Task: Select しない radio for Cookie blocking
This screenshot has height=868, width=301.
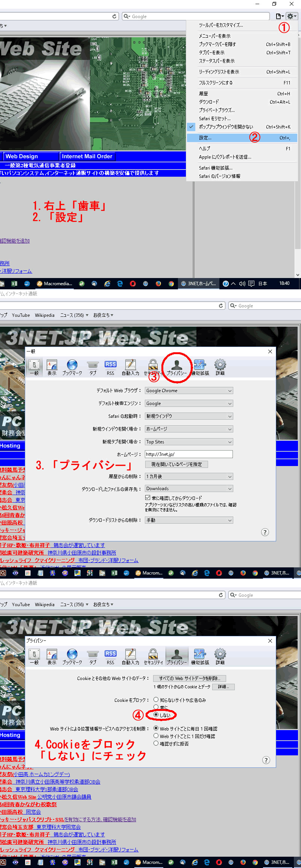Action: coord(156,715)
